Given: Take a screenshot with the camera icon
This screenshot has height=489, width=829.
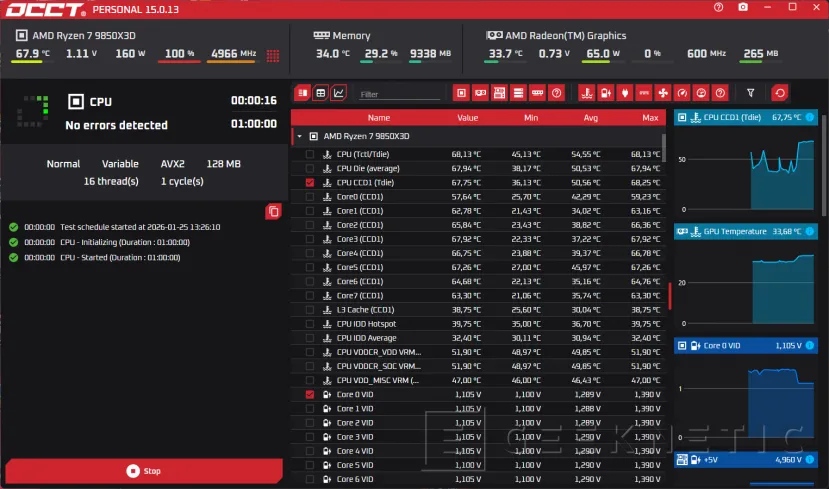Looking at the screenshot, I should click(743, 8).
